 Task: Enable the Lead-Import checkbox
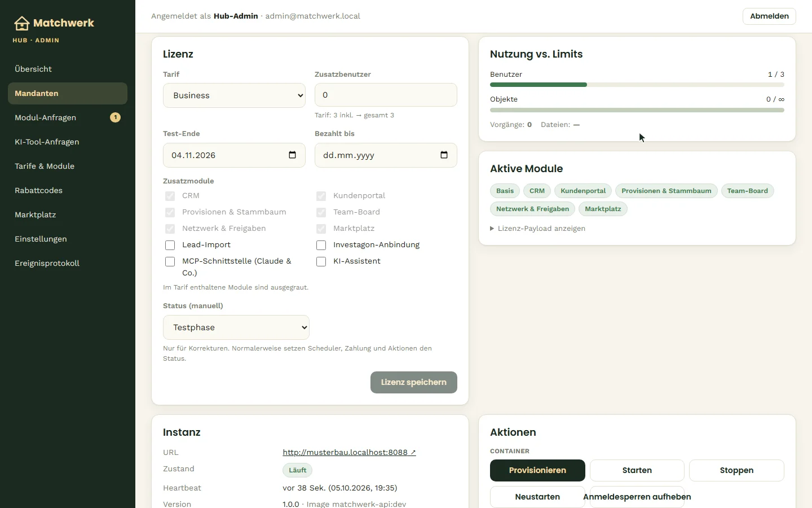click(170, 245)
